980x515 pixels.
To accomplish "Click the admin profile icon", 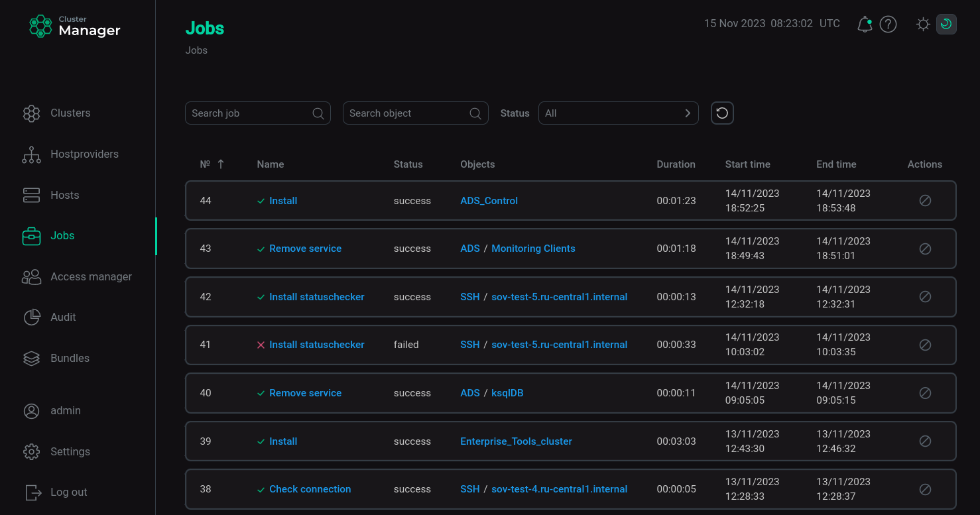I will [31, 411].
